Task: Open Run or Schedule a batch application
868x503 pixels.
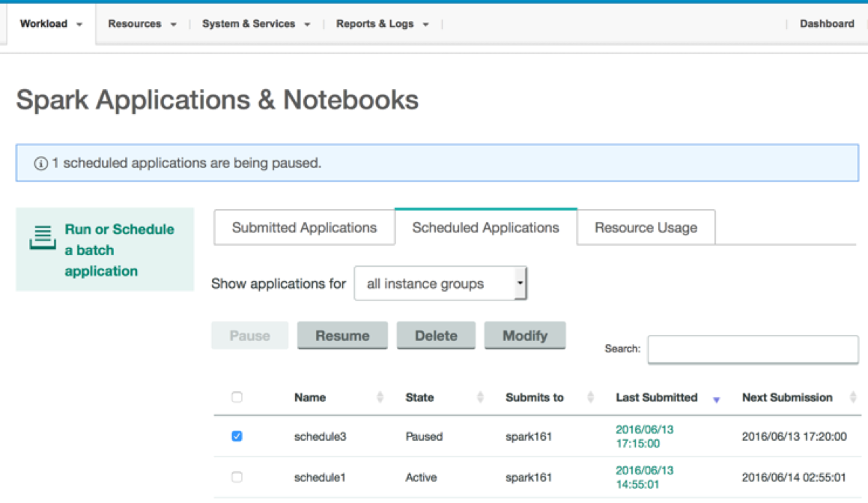Action: click(105, 250)
